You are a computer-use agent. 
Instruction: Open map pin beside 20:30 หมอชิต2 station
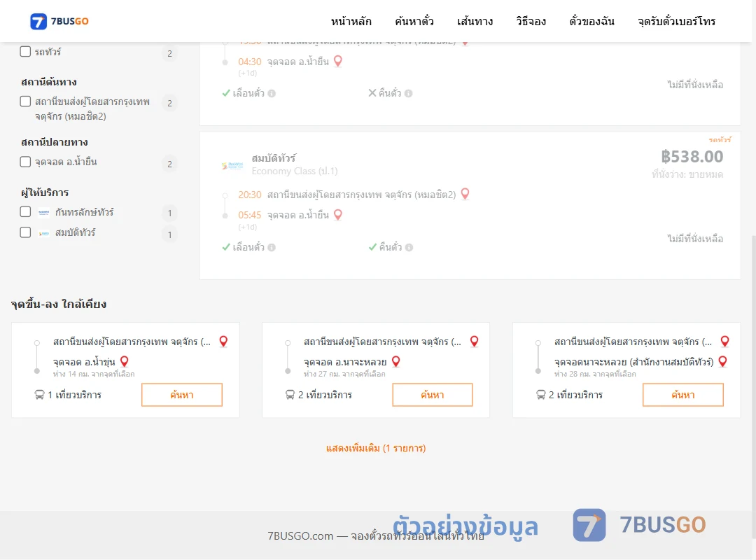point(465,194)
